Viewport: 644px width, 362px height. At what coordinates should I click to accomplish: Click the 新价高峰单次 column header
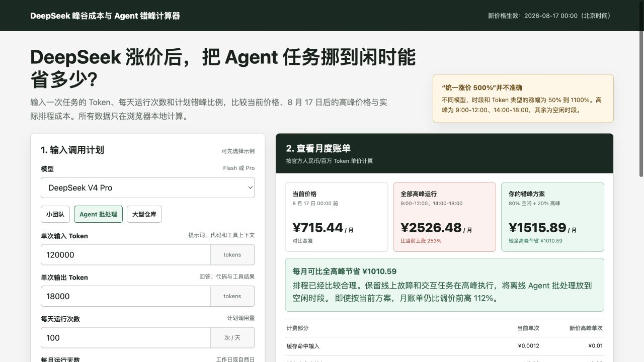(586, 328)
